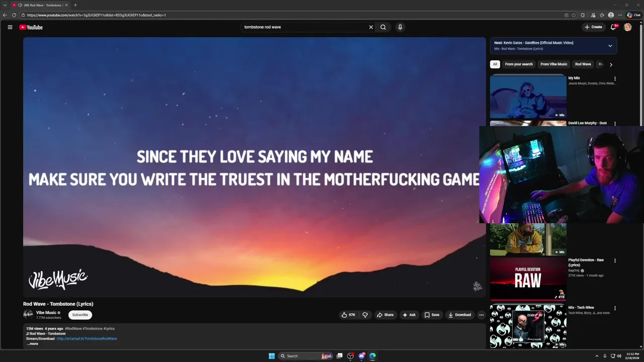This screenshot has height=362, width=644.
Task: Share the Tombstone video
Action: [x=385, y=315]
